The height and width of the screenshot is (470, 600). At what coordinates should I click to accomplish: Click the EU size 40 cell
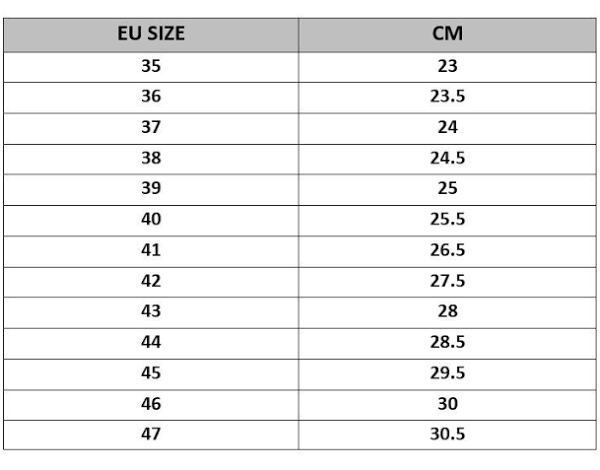coord(151,220)
